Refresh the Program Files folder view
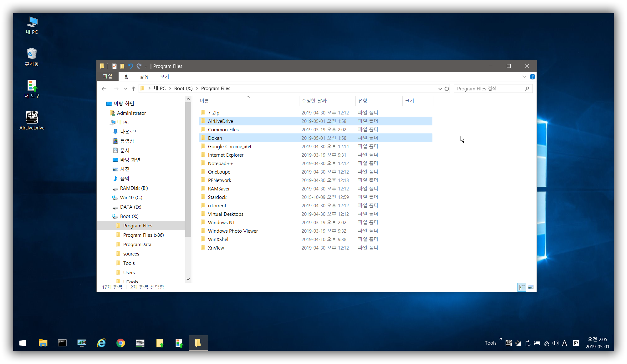627x364 pixels. (447, 89)
